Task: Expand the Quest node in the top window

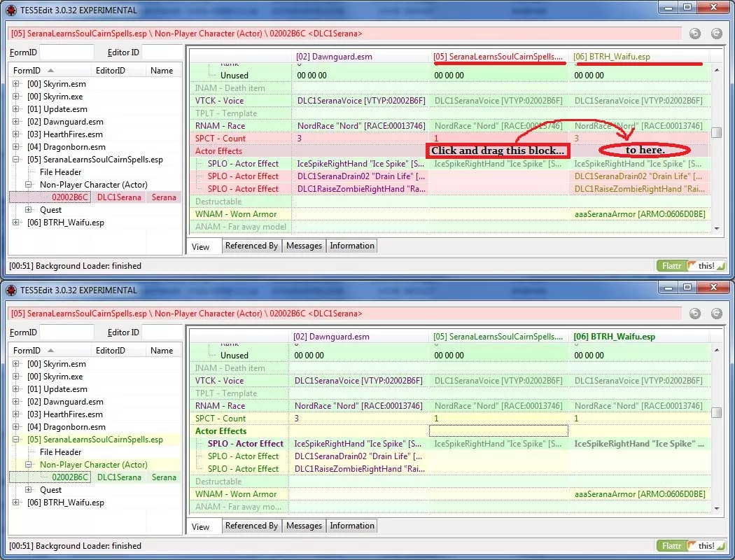Action: point(29,210)
